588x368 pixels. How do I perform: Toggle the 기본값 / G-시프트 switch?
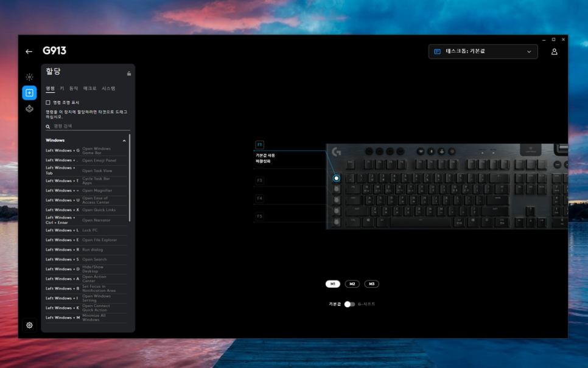(x=349, y=304)
